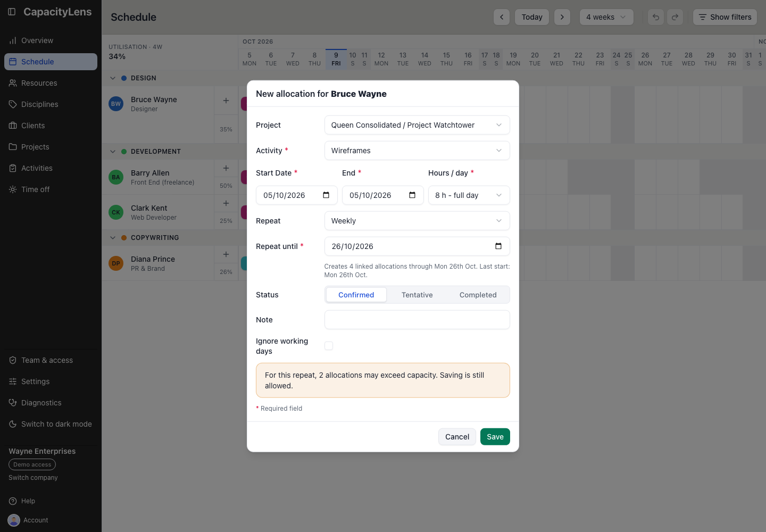Collapse the DESIGN group
The image size is (766, 532).
tap(113, 78)
